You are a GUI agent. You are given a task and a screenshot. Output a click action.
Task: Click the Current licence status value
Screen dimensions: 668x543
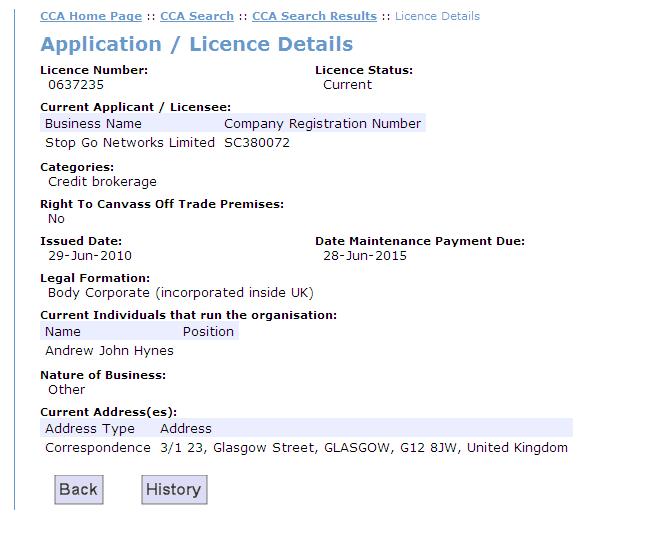point(347,85)
